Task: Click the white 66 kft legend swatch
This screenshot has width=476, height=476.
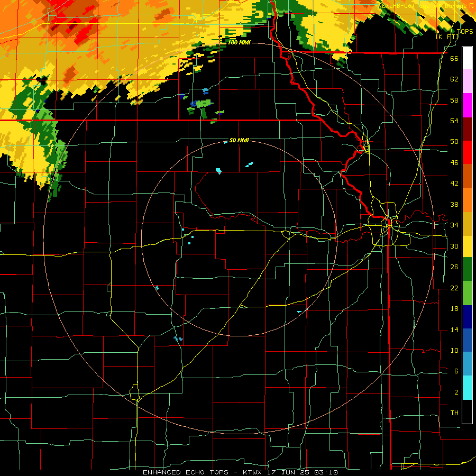Action: tap(467, 58)
